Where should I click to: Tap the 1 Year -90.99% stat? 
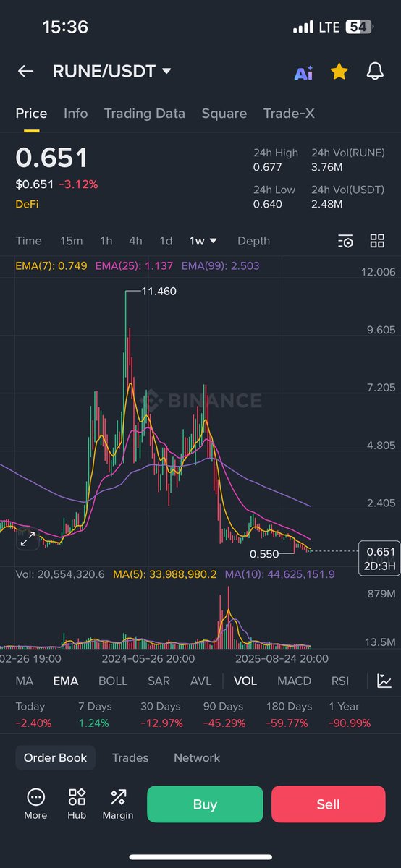click(x=350, y=715)
